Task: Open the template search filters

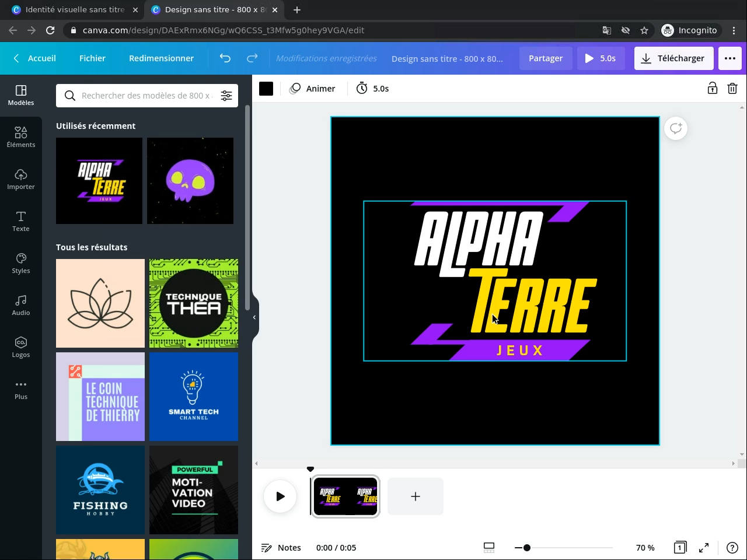Action: [226, 96]
